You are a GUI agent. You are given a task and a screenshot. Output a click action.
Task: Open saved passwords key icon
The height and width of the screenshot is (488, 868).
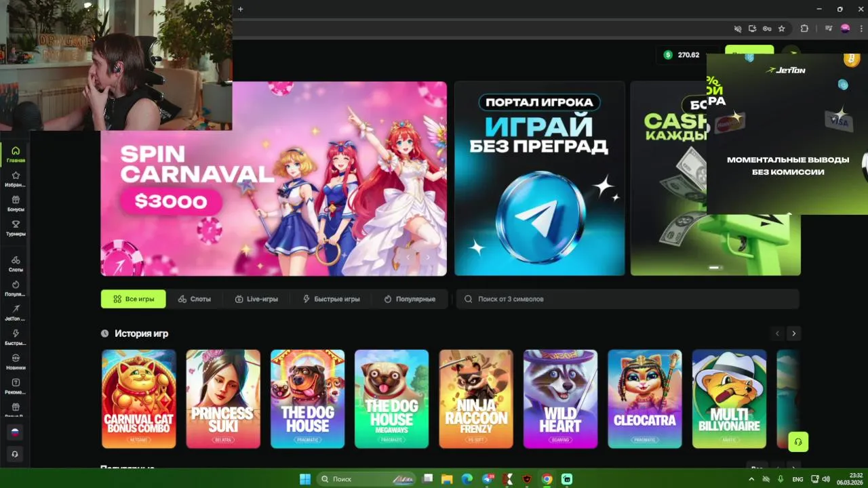pyautogui.click(x=767, y=28)
